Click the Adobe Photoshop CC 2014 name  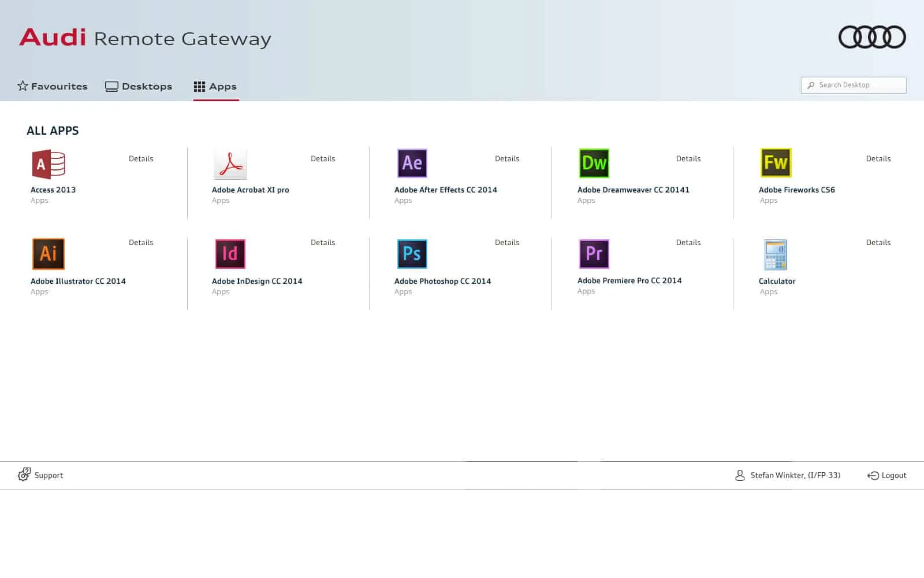click(x=442, y=281)
